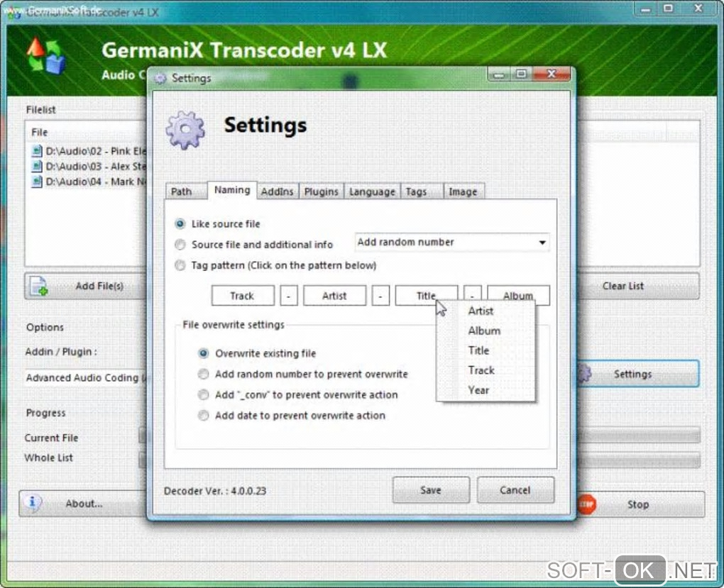Click the red stop sign icon

587,504
